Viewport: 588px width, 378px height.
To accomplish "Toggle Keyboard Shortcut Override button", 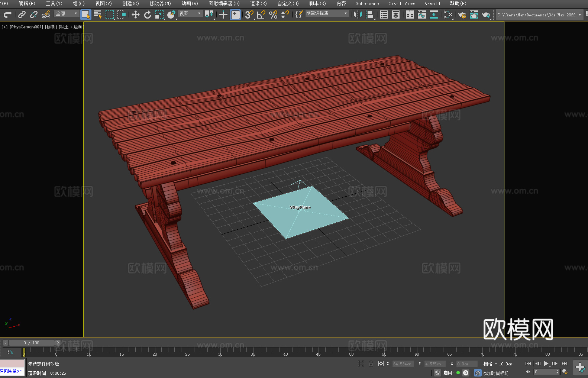I will click(x=235, y=14).
